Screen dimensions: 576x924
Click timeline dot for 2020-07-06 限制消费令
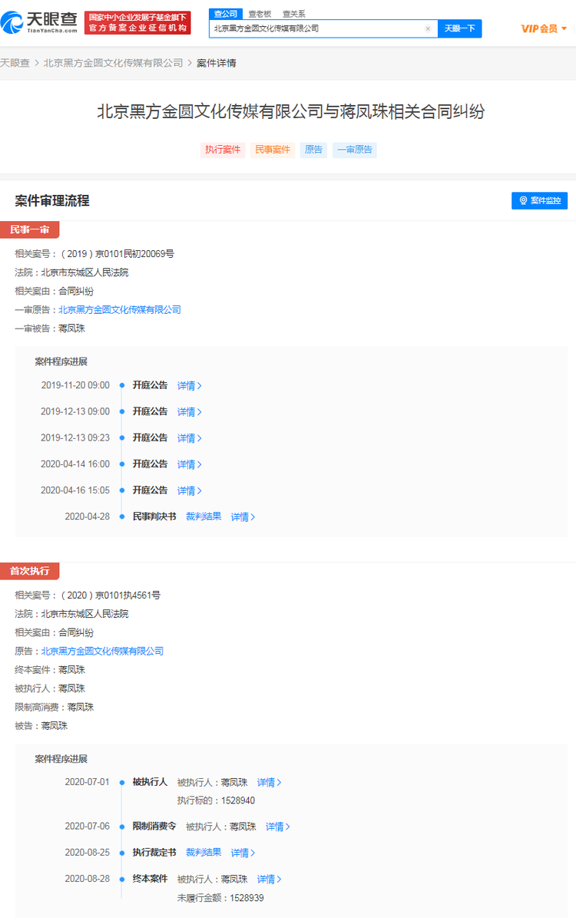click(121, 827)
